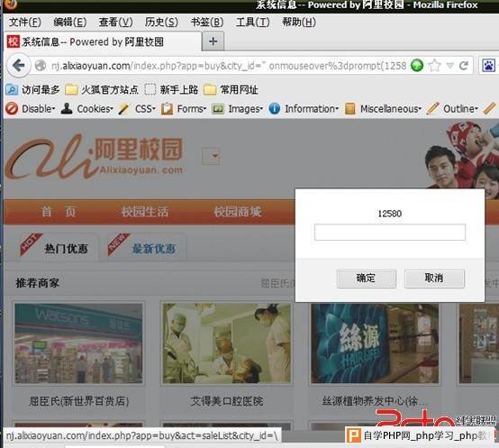
Task: Open the Outline dropdown menu
Action: [452, 109]
